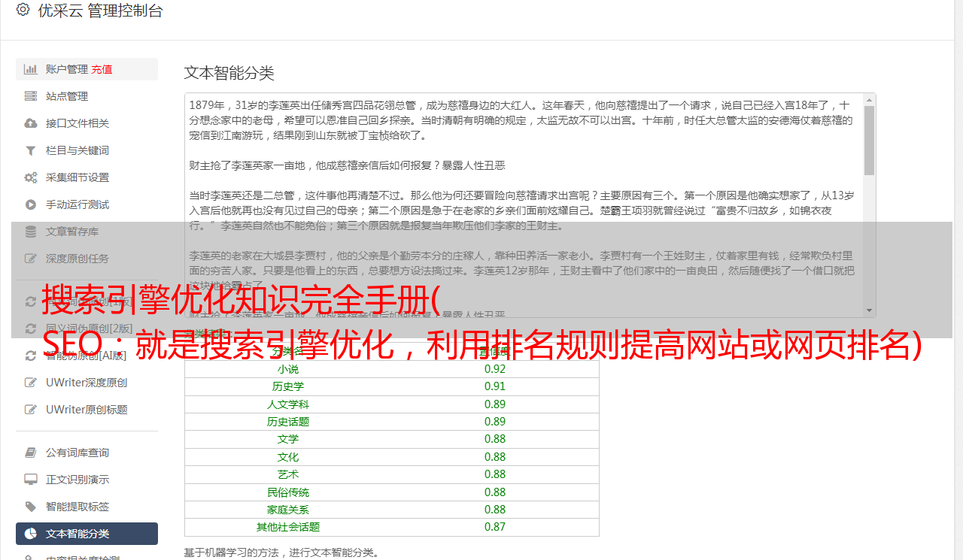Screen dimensions: 963x560
Task: Open 接口文件相关 in the sidebar
Action: tap(87, 123)
